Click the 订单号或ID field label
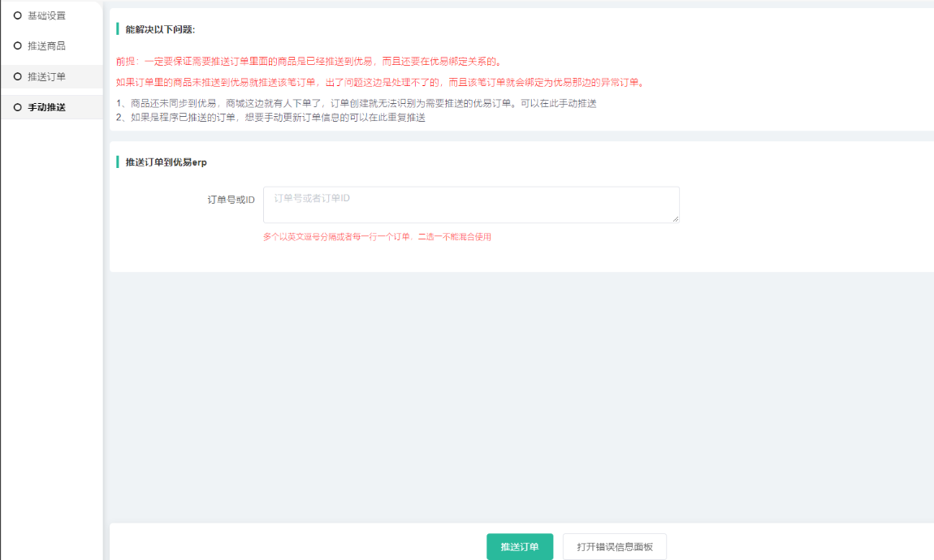This screenshot has height=560, width=934. click(x=231, y=200)
